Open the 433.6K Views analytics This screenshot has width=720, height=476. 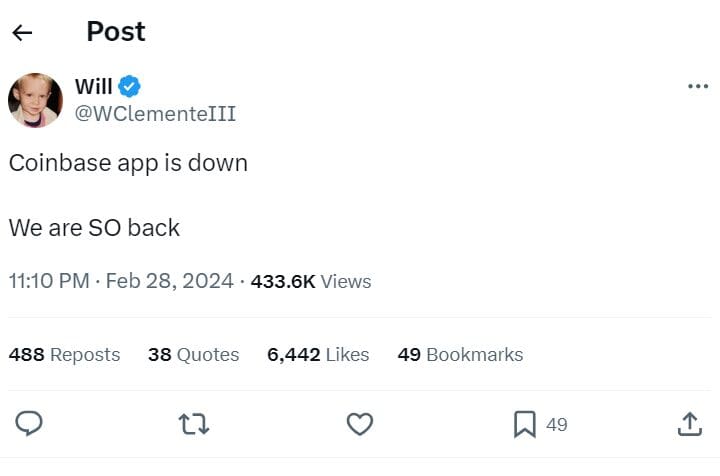(x=310, y=281)
